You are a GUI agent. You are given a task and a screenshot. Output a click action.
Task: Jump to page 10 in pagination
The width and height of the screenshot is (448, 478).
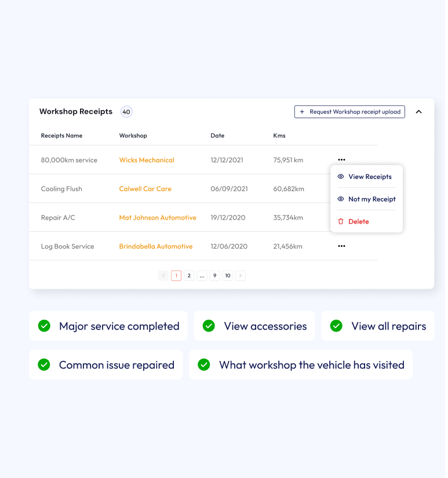coord(228,276)
